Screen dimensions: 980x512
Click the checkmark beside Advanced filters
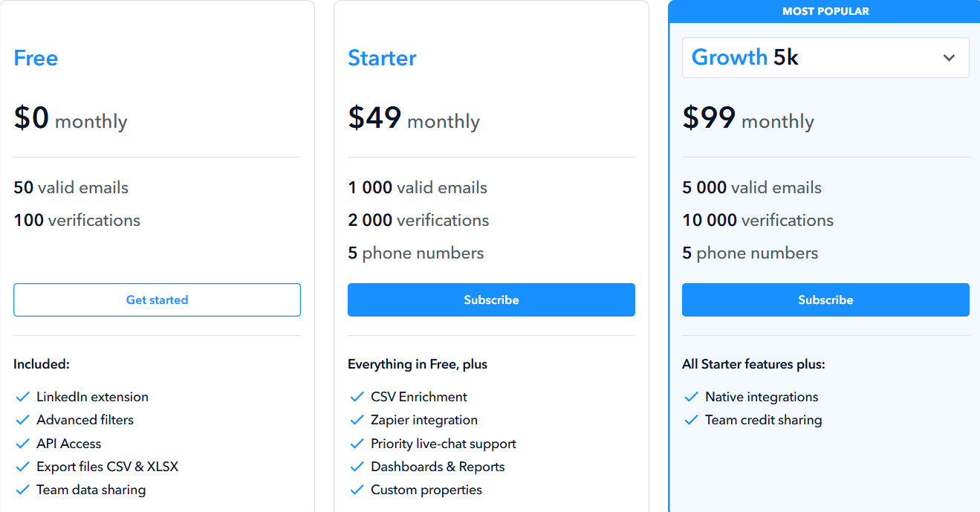point(22,420)
